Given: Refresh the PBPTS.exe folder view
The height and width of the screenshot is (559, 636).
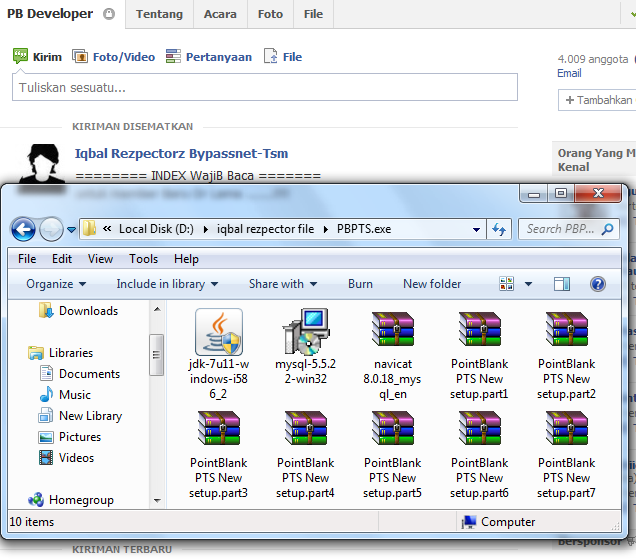Looking at the screenshot, I should click(499, 229).
